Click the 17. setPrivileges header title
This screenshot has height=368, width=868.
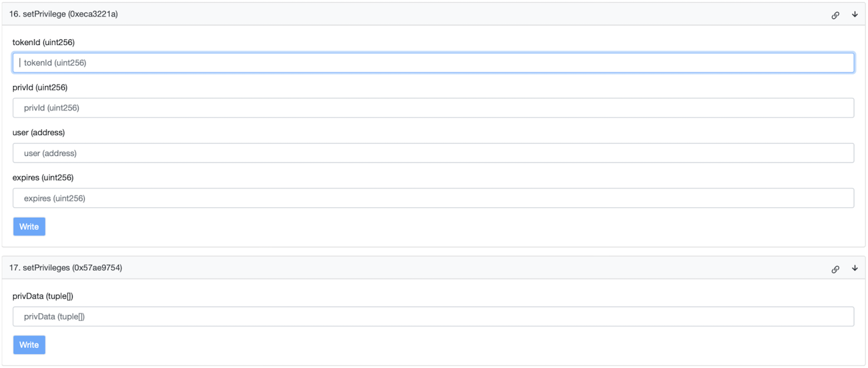(x=66, y=267)
